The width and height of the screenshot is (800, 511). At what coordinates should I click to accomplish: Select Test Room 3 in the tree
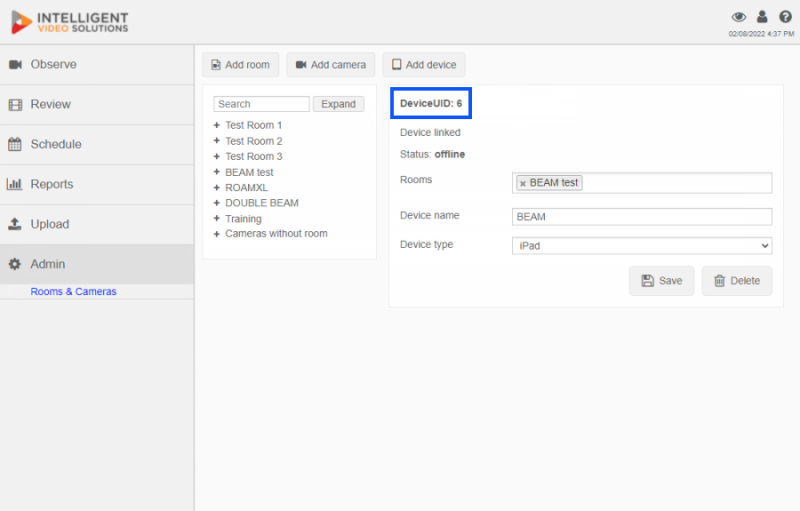pos(254,157)
